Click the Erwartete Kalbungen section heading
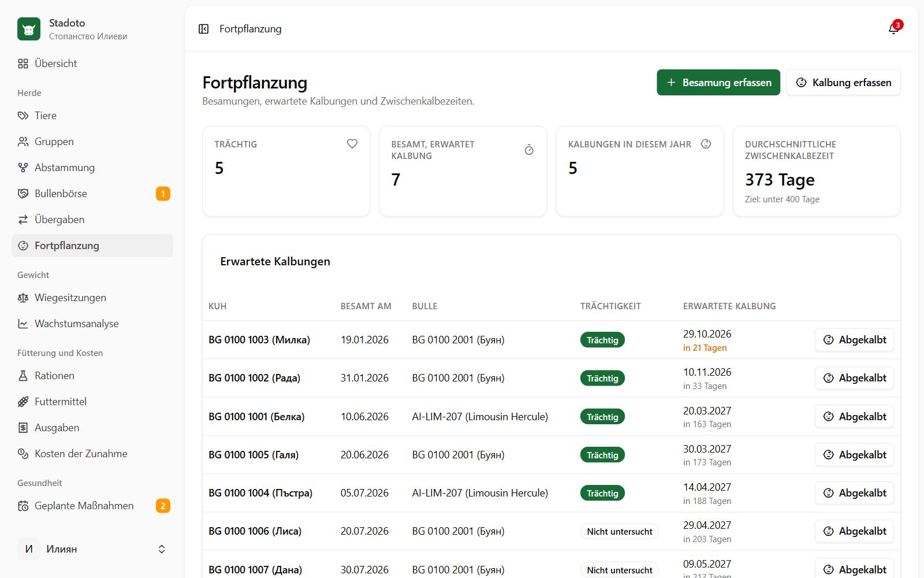The width and height of the screenshot is (924, 578). (275, 261)
